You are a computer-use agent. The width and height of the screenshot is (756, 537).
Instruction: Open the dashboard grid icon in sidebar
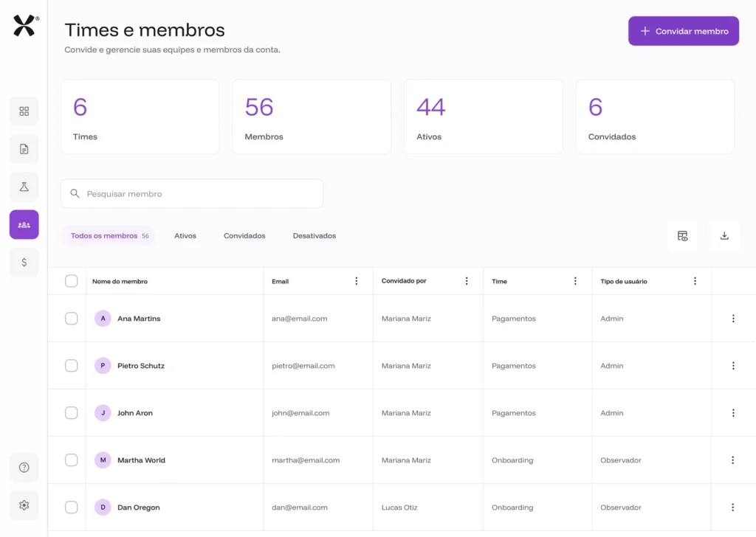pos(24,111)
